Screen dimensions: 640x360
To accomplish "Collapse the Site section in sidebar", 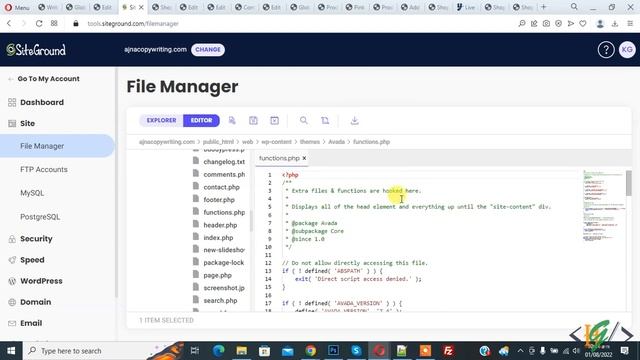I will (x=27, y=123).
